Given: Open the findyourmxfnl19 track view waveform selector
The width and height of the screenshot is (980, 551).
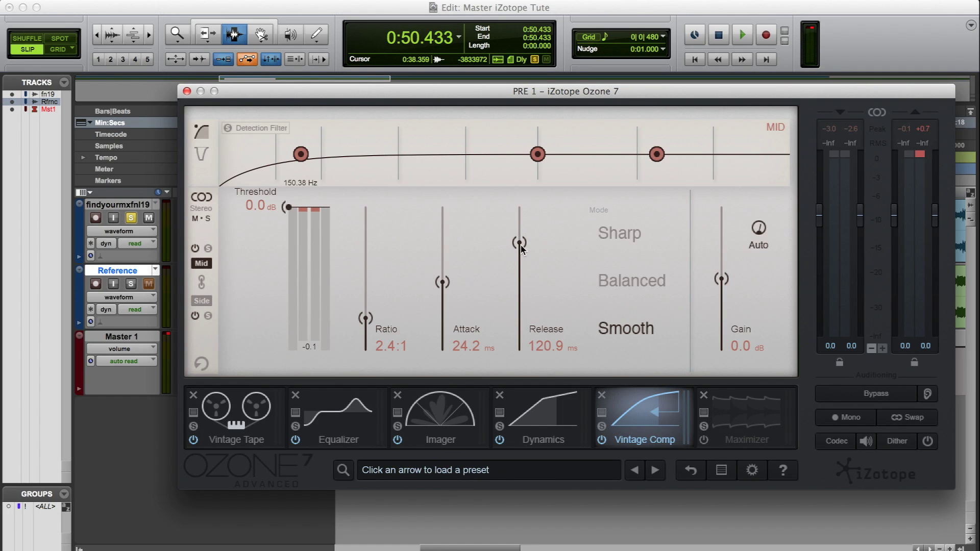Looking at the screenshot, I should [x=121, y=231].
